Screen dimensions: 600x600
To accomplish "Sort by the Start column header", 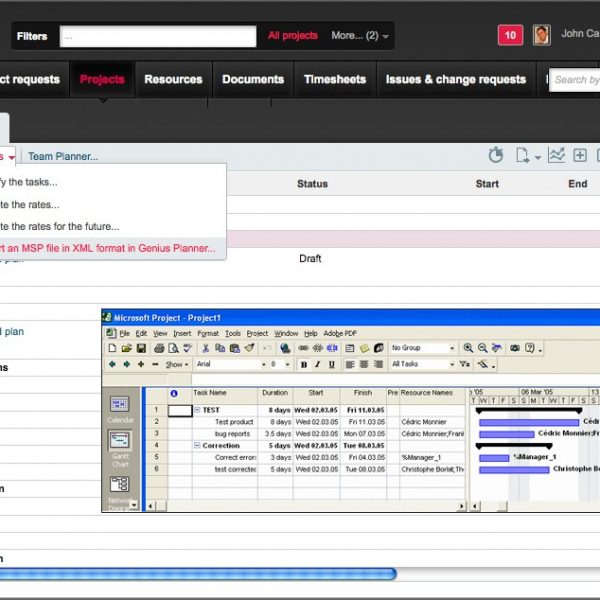I will point(487,184).
